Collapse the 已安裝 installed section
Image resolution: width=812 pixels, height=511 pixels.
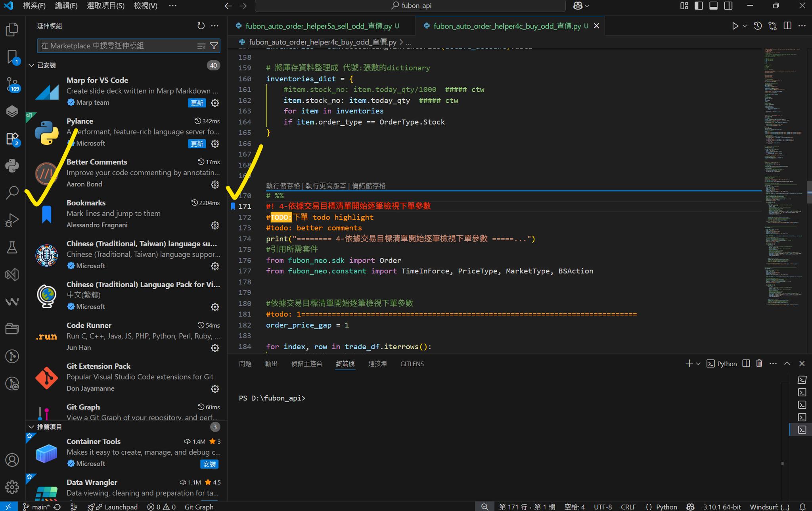click(31, 65)
